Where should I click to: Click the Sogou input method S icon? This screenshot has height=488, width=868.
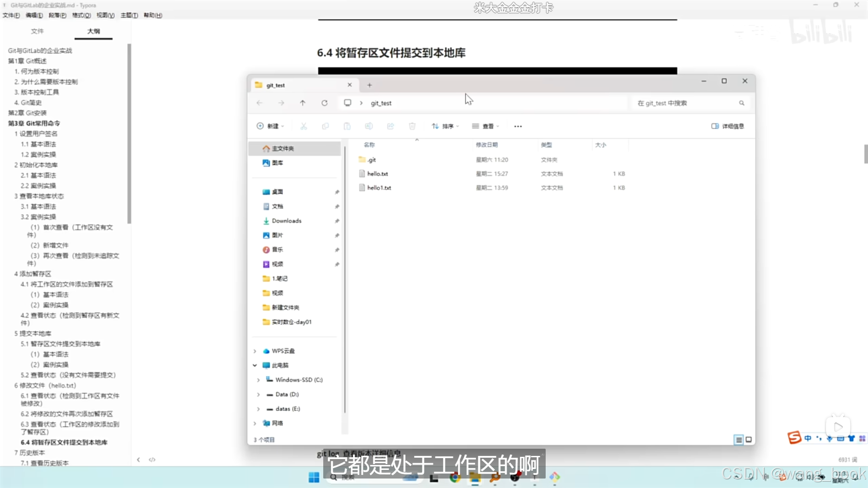coord(794,438)
